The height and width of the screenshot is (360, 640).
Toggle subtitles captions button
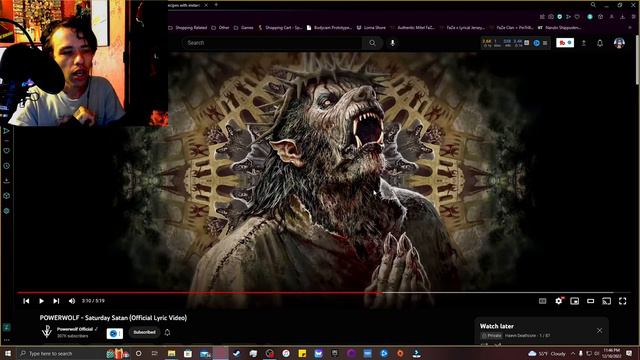[x=542, y=301]
